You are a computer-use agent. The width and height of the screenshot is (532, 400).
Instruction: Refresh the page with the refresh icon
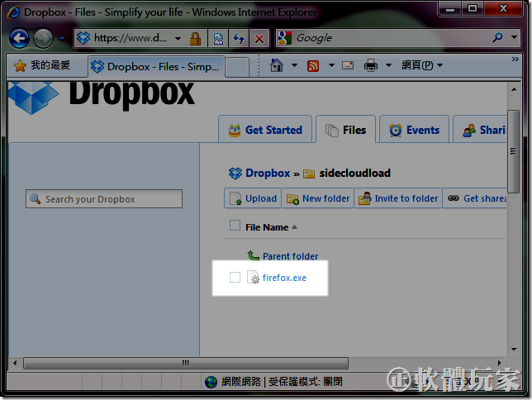coord(239,38)
